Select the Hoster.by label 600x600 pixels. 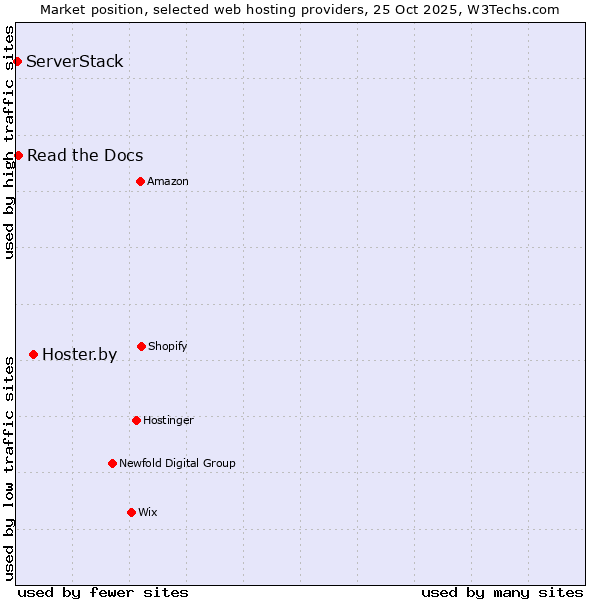(79, 354)
